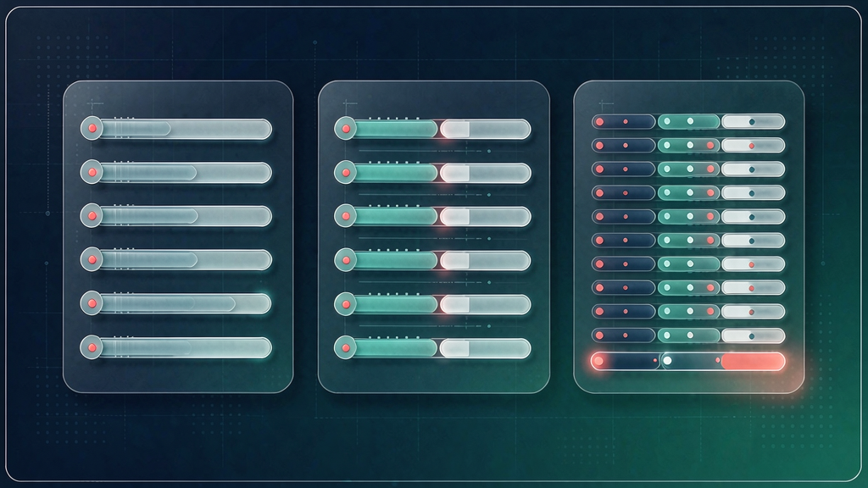The width and height of the screenshot is (868, 488).
Task: Click the red knob of the middle panel's first slider
Action: pyautogui.click(x=346, y=129)
